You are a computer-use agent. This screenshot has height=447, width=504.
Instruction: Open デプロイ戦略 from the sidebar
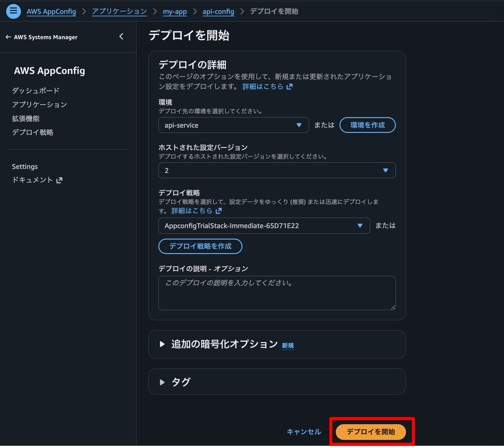coord(33,132)
